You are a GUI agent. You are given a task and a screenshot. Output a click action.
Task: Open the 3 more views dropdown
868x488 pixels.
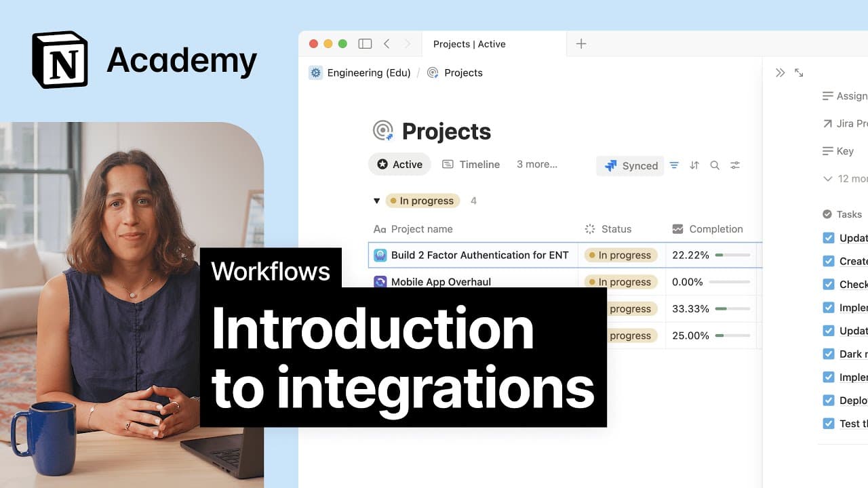click(536, 165)
